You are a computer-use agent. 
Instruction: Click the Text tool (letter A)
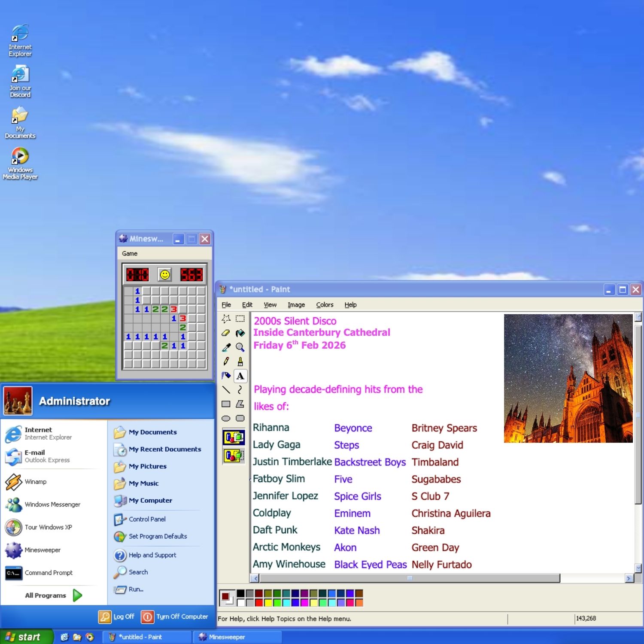(x=240, y=376)
